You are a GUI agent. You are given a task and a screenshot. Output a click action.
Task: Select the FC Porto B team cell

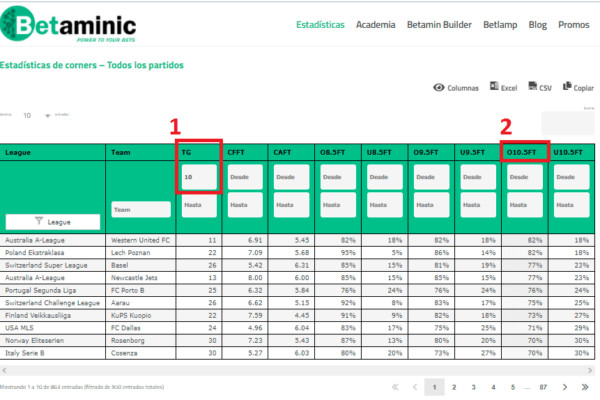[140, 290]
